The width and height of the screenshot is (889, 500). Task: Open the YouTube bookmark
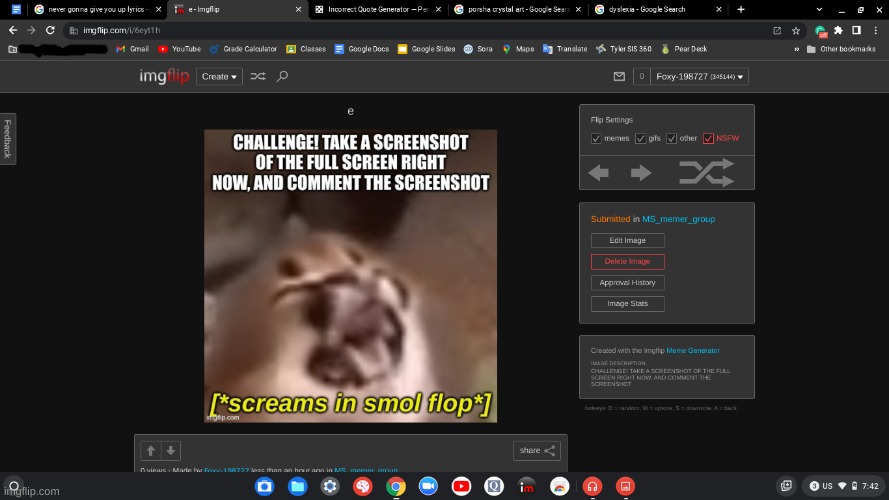pos(179,49)
